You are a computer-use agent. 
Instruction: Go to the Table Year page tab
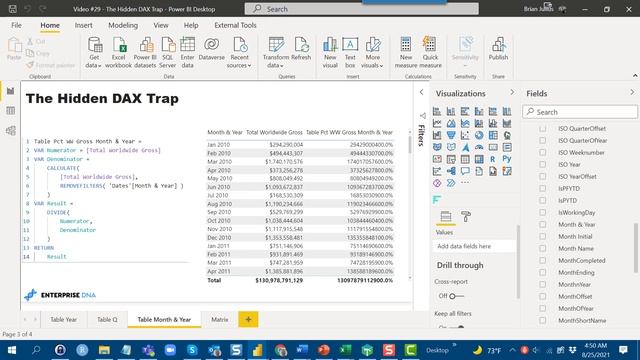(63, 320)
